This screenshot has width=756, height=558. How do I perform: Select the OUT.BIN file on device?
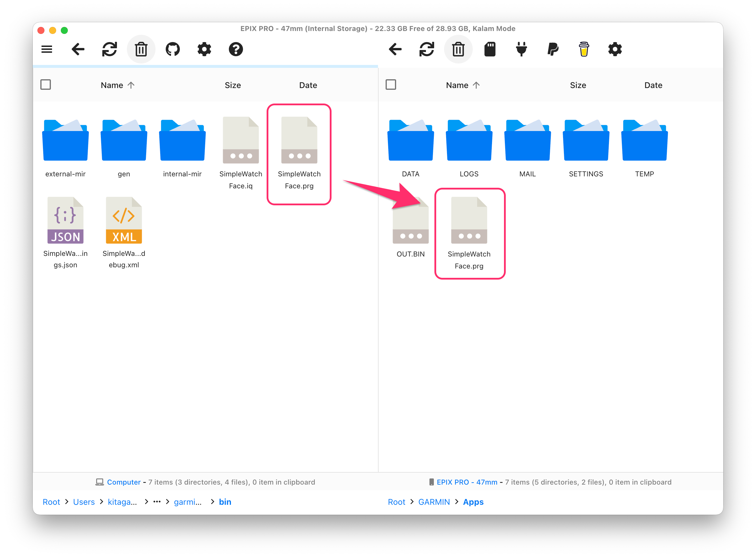point(410,228)
